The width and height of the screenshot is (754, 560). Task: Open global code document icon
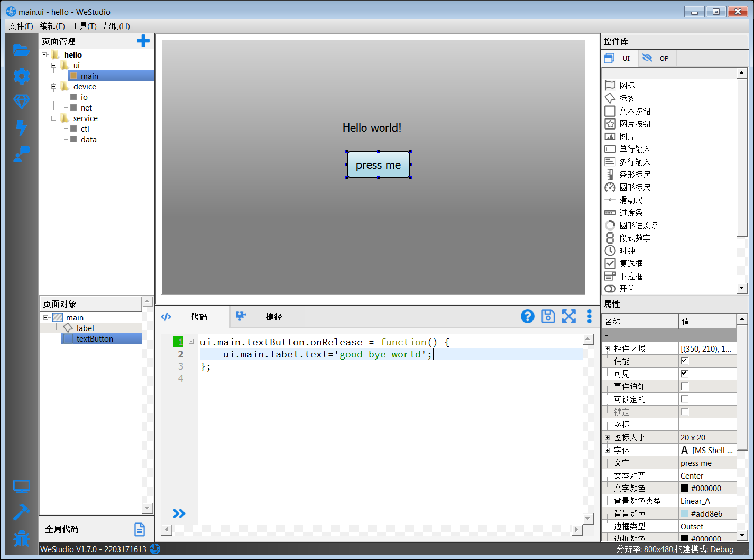(140, 529)
